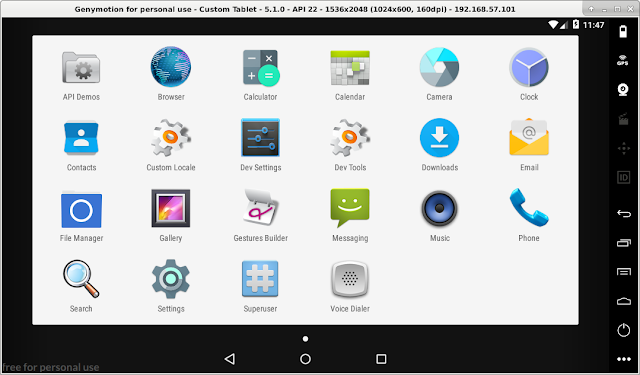The image size is (640, 375).
Task: Open the API Demos app
Action: point(81,75)
